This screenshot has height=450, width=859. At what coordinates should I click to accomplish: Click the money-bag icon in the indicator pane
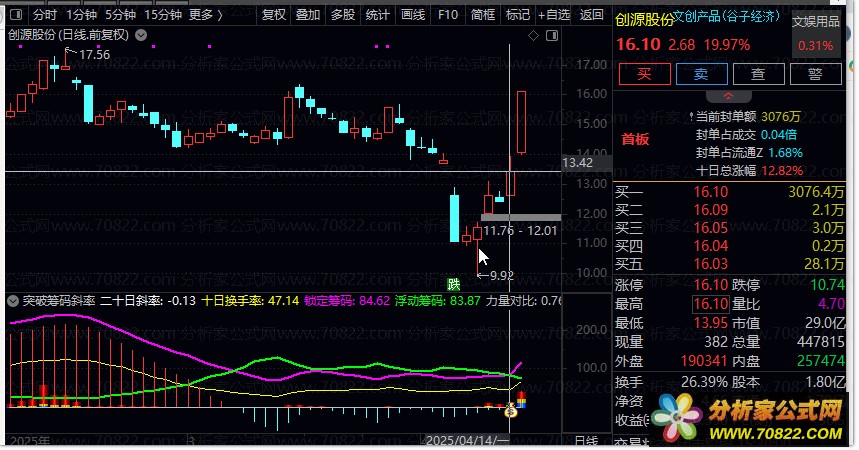tap(511, 410)
